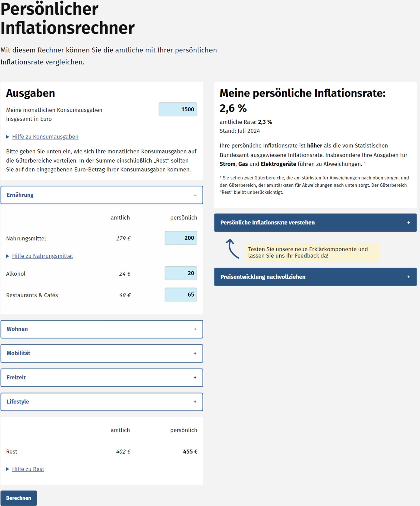Open the Hilfe zu Konsumausgaben link
420x506 pixels.
[45, 137]
